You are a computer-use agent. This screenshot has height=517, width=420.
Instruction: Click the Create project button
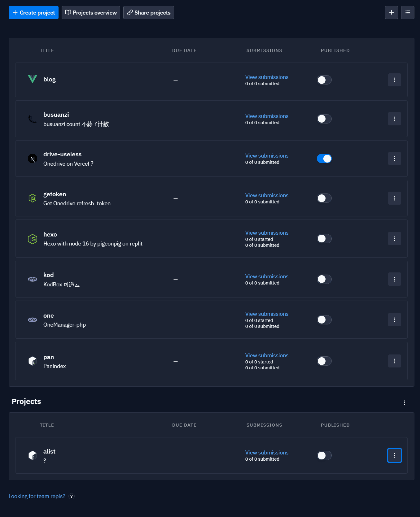(33, 13)
